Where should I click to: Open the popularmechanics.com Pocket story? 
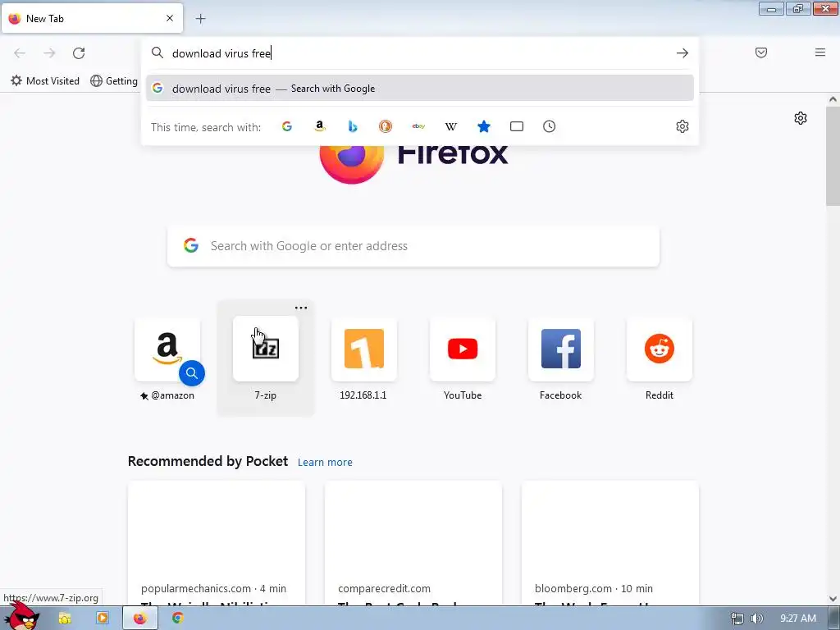pyautogui.click(x=217, y=543)
